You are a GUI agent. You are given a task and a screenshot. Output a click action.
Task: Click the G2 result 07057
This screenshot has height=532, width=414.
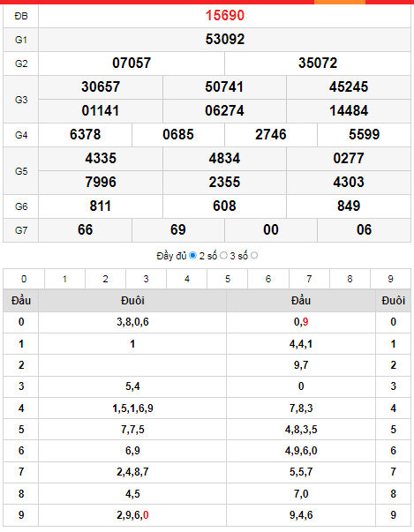[132, 64]
